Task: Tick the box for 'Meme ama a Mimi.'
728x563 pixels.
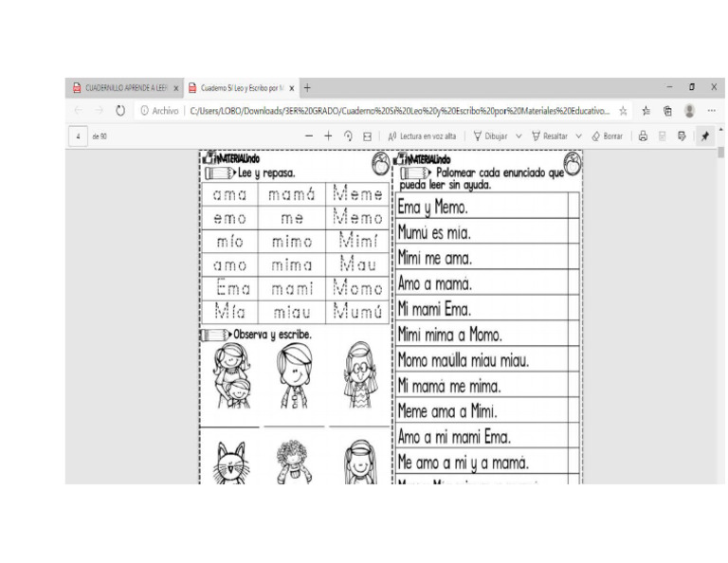Action: (x=573, y=409)
